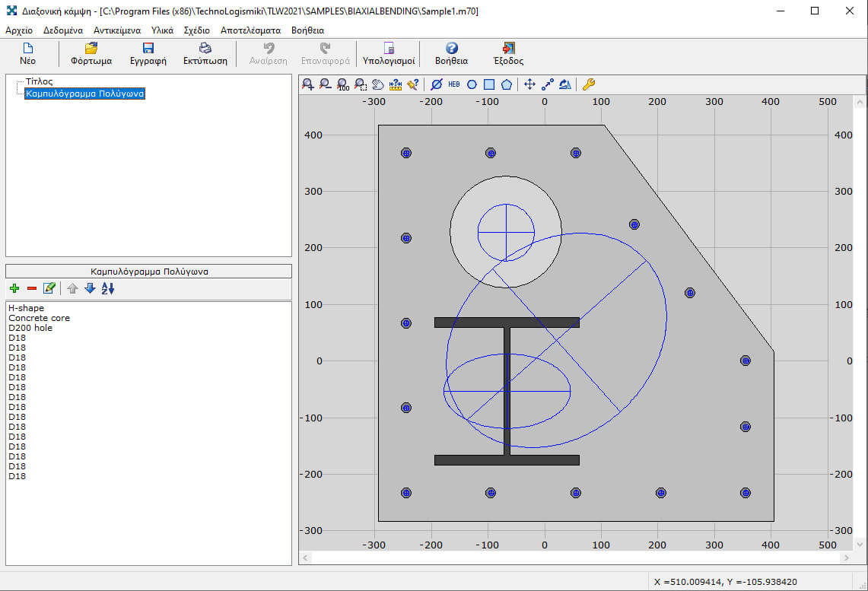Select the circle shape drawing tool
This screenshot has width=868, height=591.
tap(472, 84)
